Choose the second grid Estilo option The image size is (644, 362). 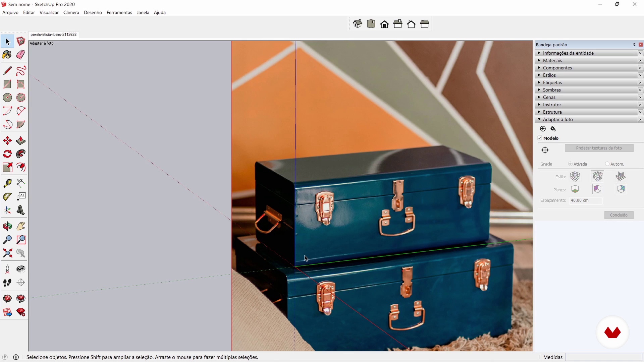598,176
